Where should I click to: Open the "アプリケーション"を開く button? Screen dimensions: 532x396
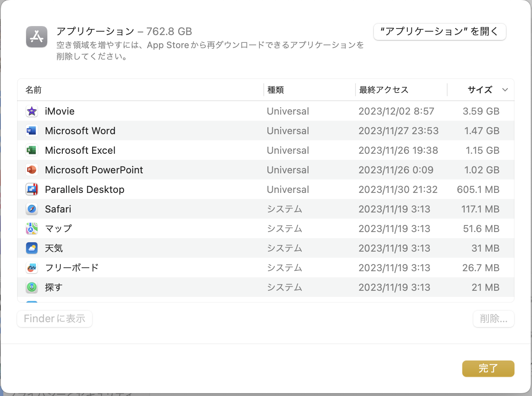pyautogui.click(x=439, y=32)
